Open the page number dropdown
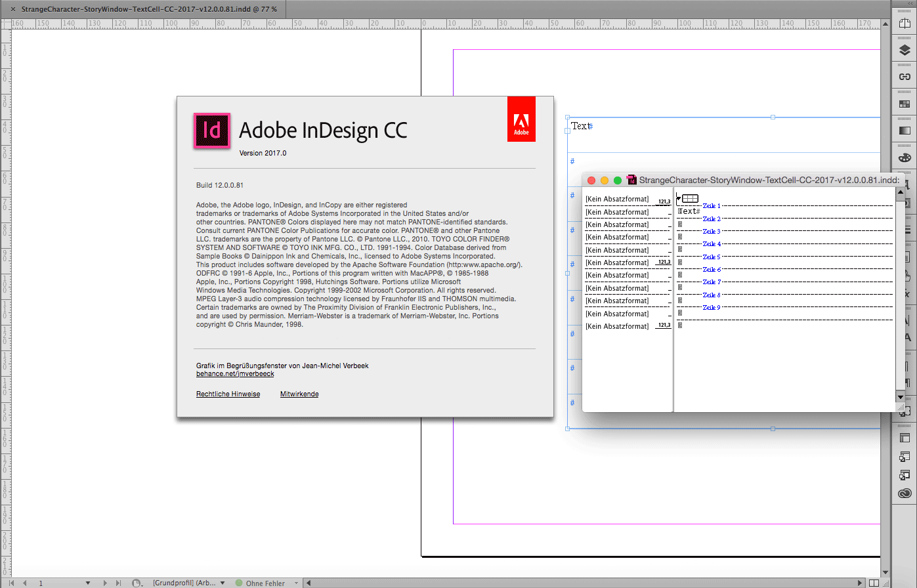The height and width of the screenshot is (588, 917). (88, 583)
